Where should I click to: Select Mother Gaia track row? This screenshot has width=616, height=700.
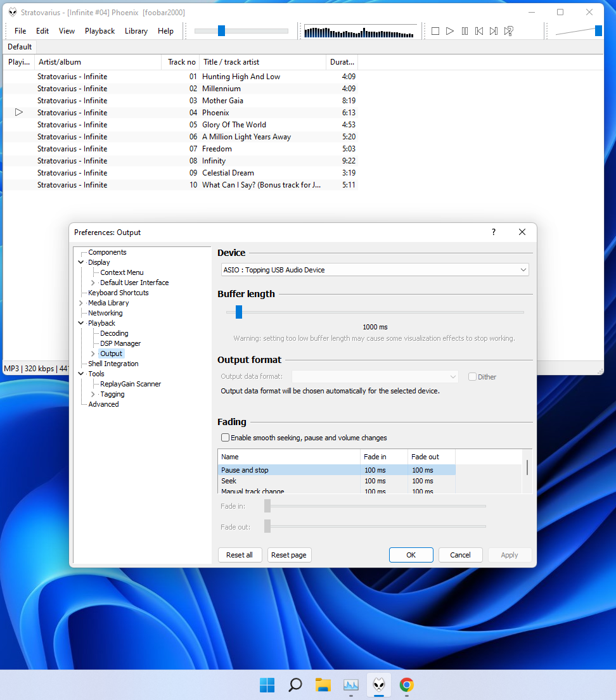[x=181, y=101]
